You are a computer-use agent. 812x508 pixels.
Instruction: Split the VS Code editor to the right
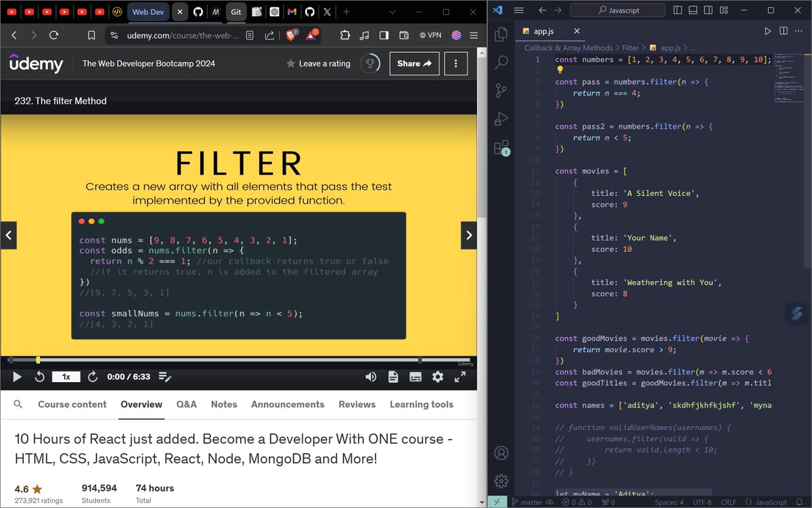pyautogui.click(x=784, y=31)
